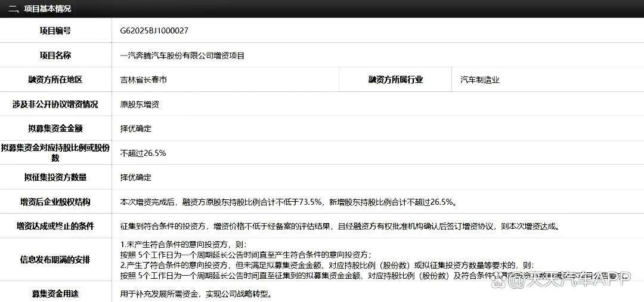The image size is (644, 302).
Task: Select the sentence starting 本次增资完成后
Action: pyautogui.click(x=289, y=202)
